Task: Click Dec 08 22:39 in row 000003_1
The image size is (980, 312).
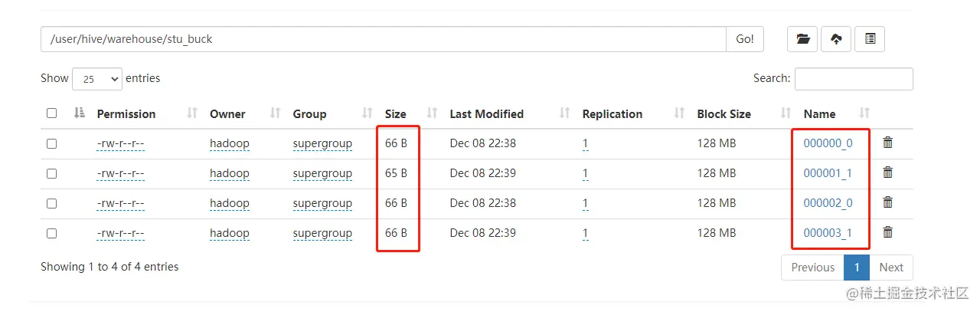Action: 483,233
